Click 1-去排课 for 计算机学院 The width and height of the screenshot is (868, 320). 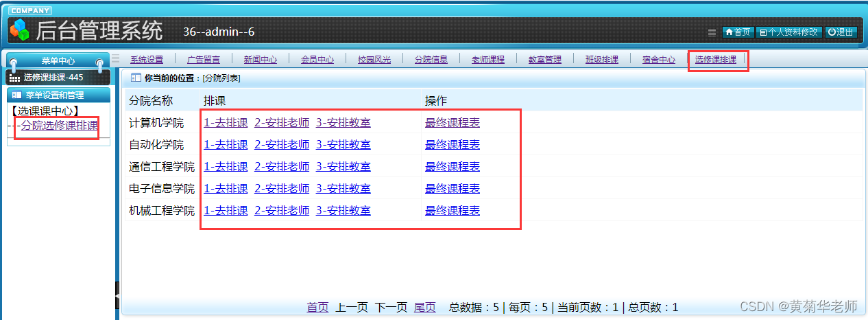(226, 123)
